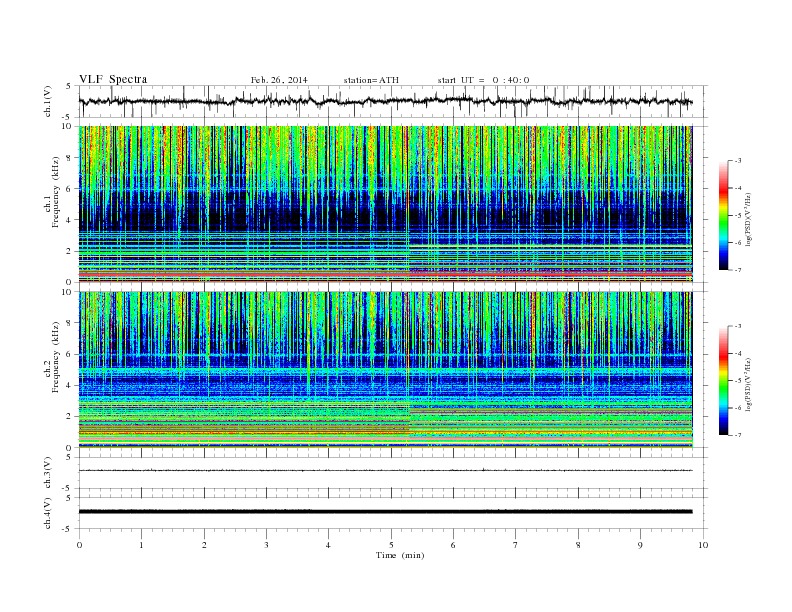Click the "Time (min)" x-axis label
The width and height of the screenshot is (792, 612).
coord(400,555)
